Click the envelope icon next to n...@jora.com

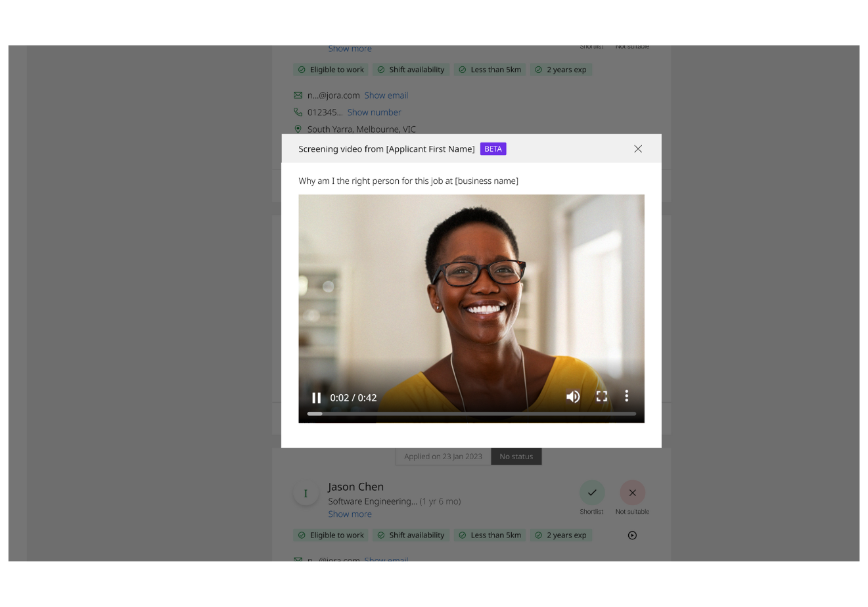298,95
